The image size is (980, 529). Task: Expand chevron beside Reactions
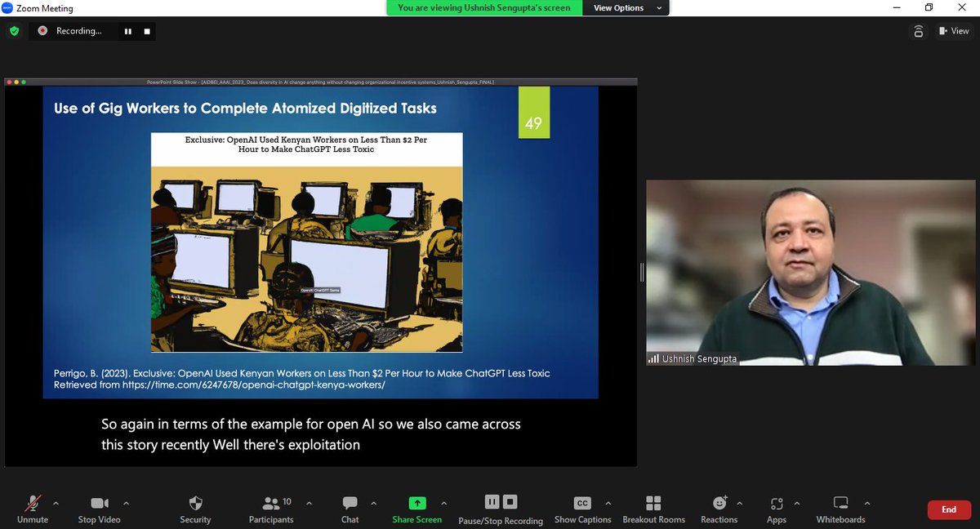tap(739, 503)
